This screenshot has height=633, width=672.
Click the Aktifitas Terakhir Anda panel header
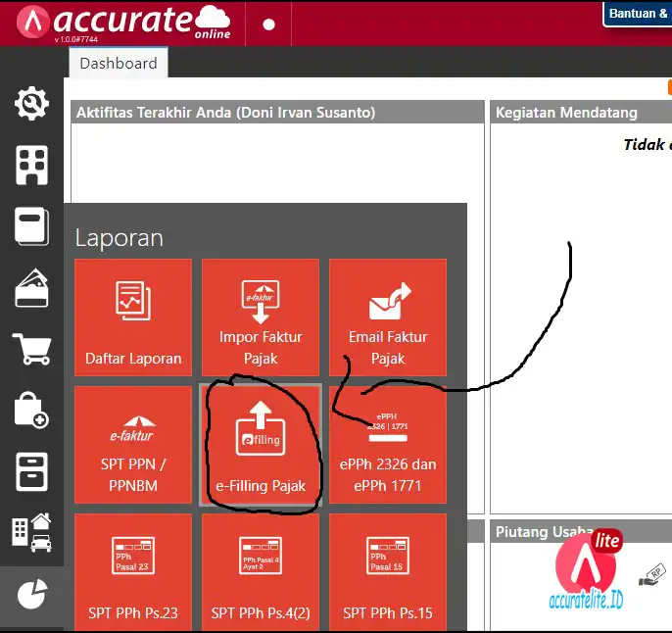tap(278, 113)
